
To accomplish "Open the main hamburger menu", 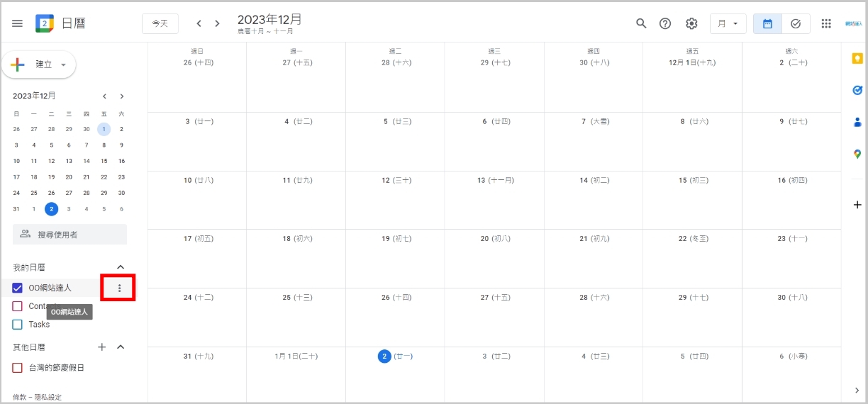I will (17, 23).
